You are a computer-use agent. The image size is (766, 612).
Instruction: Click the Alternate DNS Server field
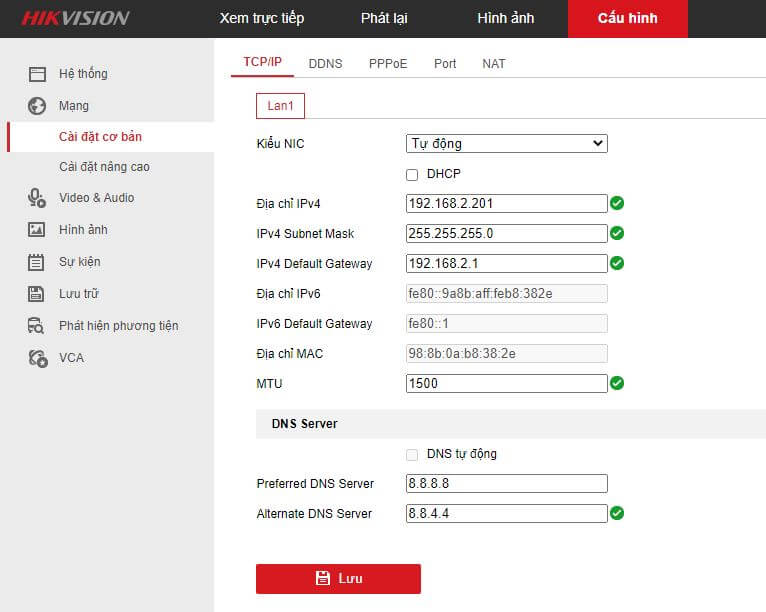(x=507, y=513)
